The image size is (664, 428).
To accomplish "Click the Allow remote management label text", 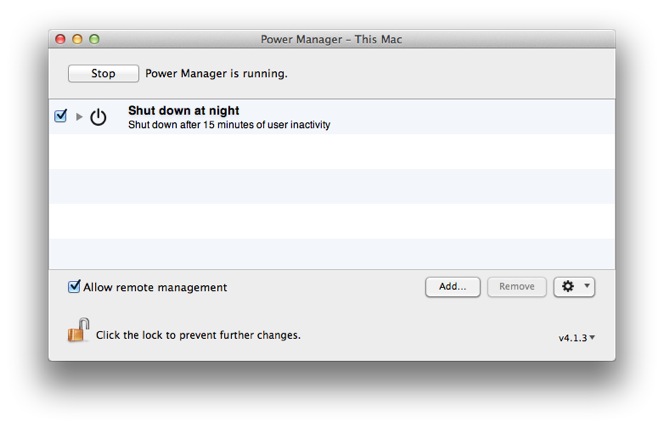I will [155, 287].
